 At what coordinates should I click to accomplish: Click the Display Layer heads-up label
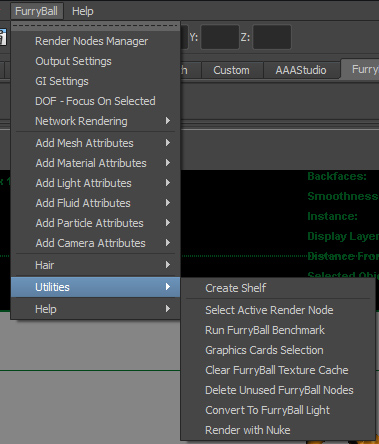[x=343, y=236]
